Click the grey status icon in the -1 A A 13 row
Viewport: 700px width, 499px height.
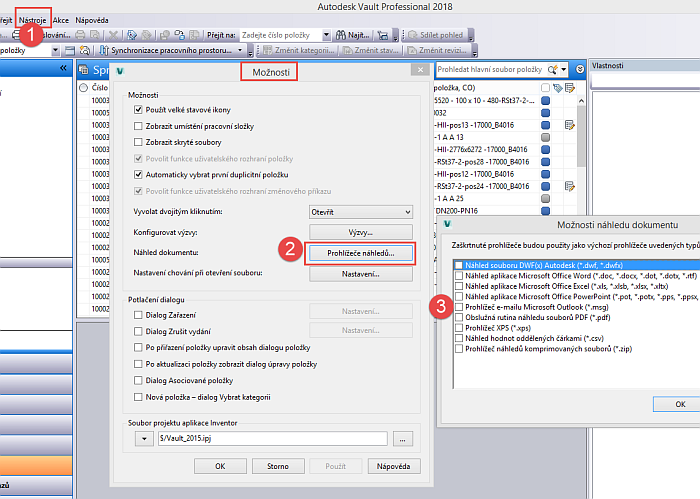(545, 137)
